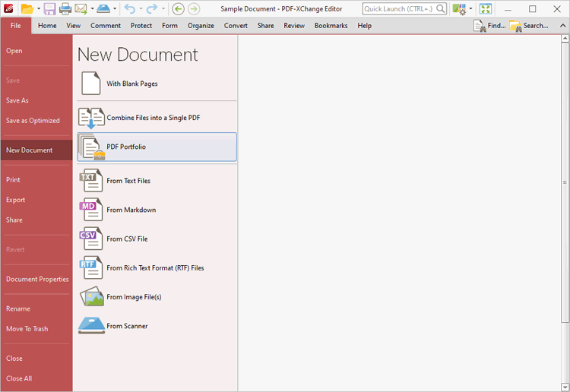Open the Convert tab
Image resolution: width=570 pixels, height=392 pixels.
click(236, 26)
